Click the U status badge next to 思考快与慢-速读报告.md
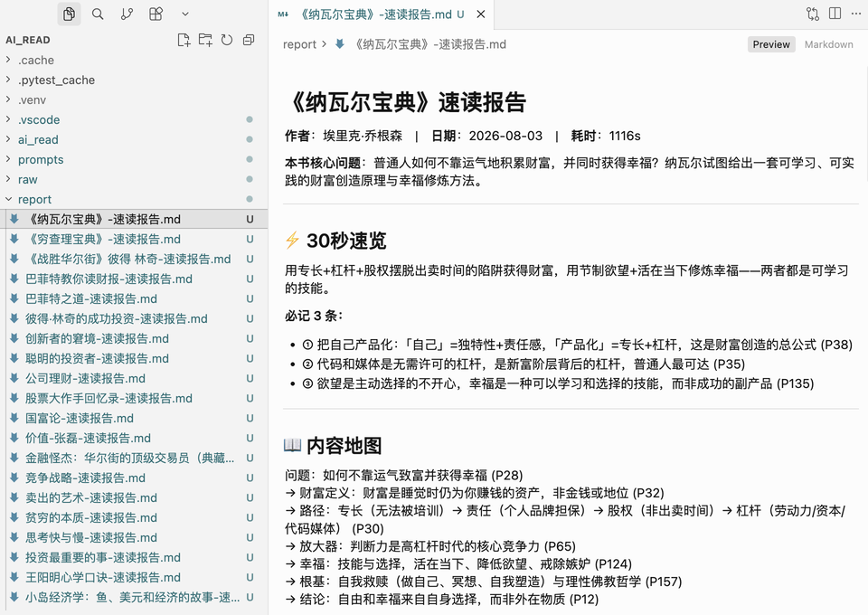Image resolution: width=868 pixels, height=615 pixels. 250,538
